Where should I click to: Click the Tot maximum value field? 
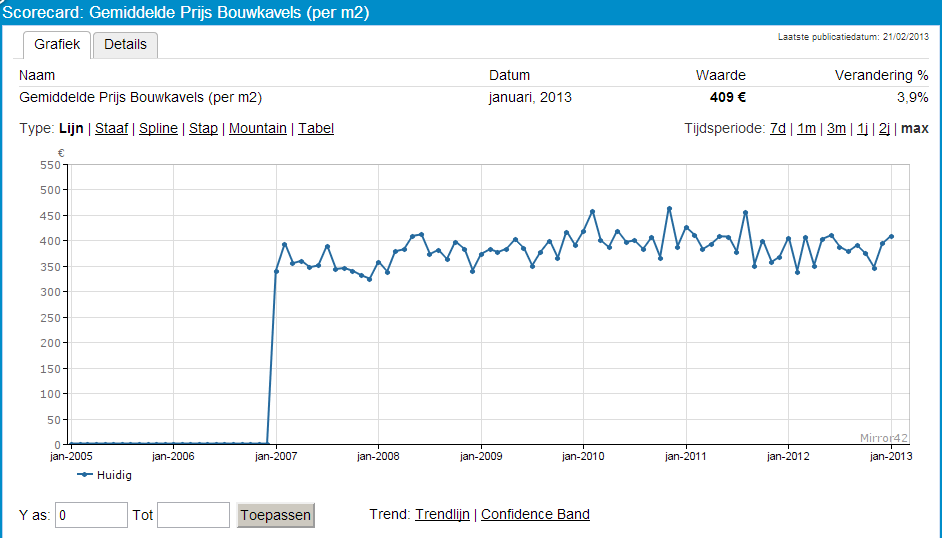pyautogui.click(x=193, y=515)
